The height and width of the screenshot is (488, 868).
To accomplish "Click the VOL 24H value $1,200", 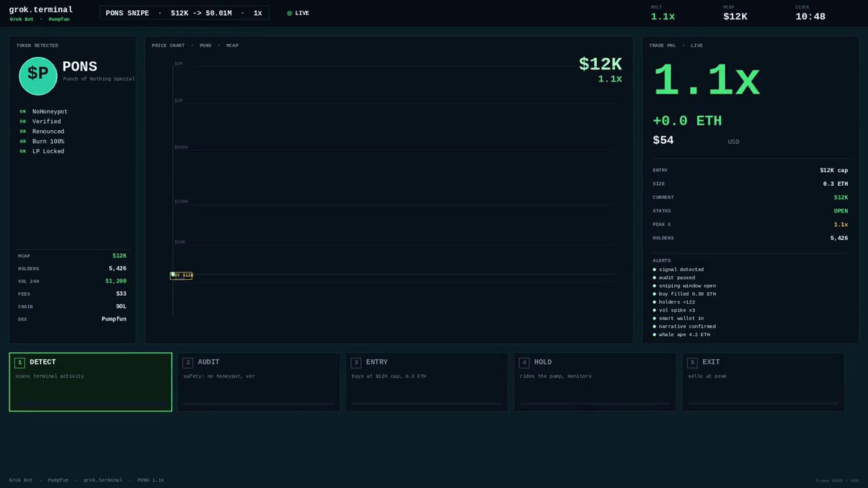I will 116,281.
